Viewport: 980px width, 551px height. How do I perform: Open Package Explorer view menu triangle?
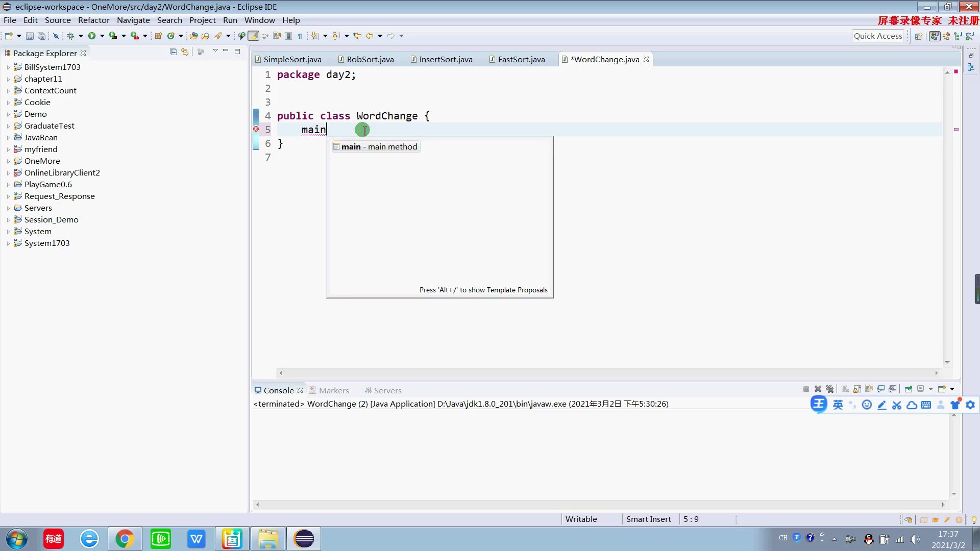tap(215, 51)
